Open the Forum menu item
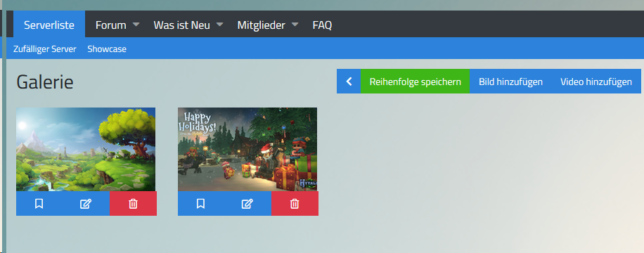This screenshot has height=253, width=644. [111, 25]
